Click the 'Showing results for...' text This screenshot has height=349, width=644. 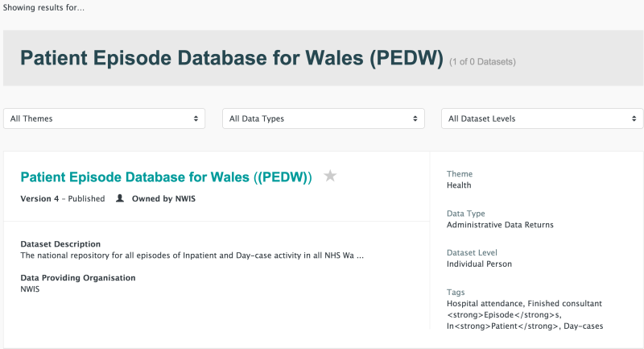point(43,7)
